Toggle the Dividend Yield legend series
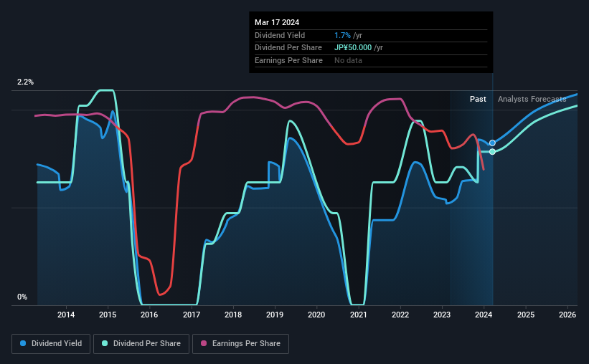Viewport: 589px width, 364px height. [x=51, y=344]
